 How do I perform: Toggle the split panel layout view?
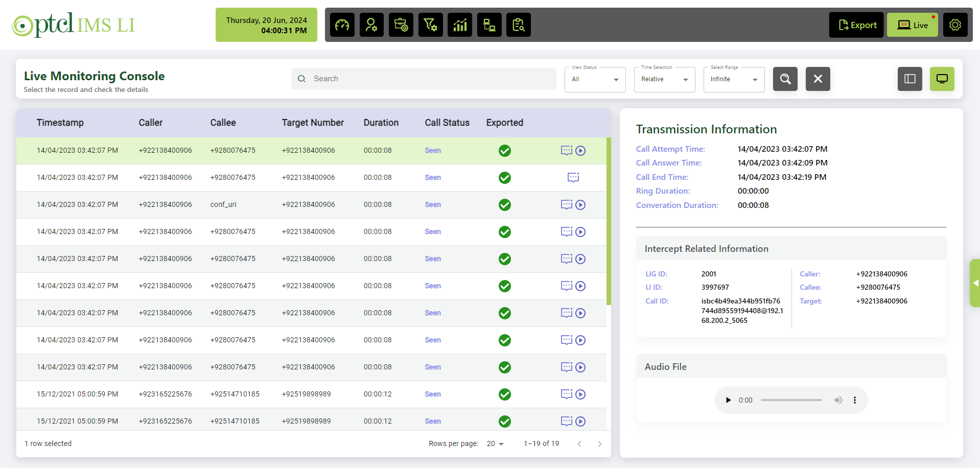tap(909, 79)
